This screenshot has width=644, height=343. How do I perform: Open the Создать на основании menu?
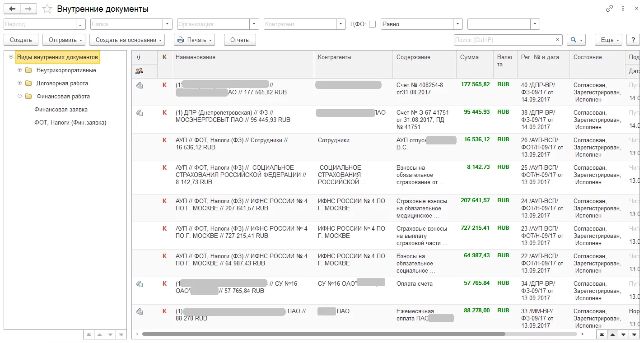pos(127,40)
